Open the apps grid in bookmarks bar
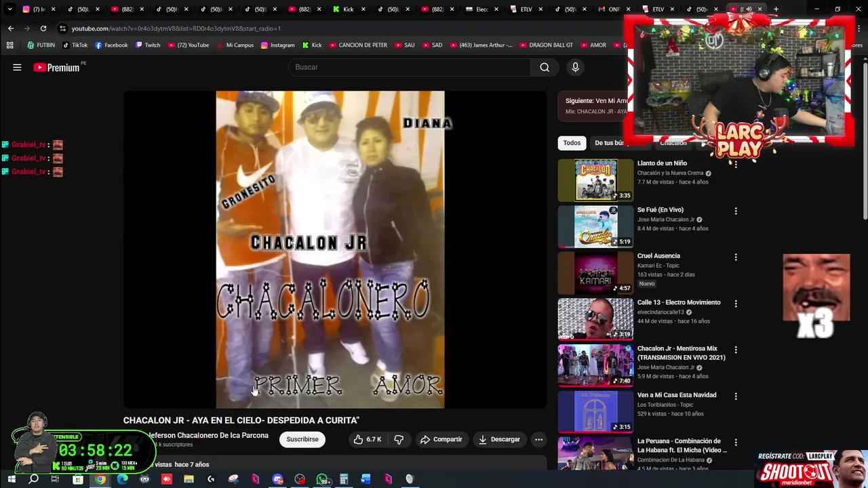This screenshot has width=868, height=488. pos(9,45)
